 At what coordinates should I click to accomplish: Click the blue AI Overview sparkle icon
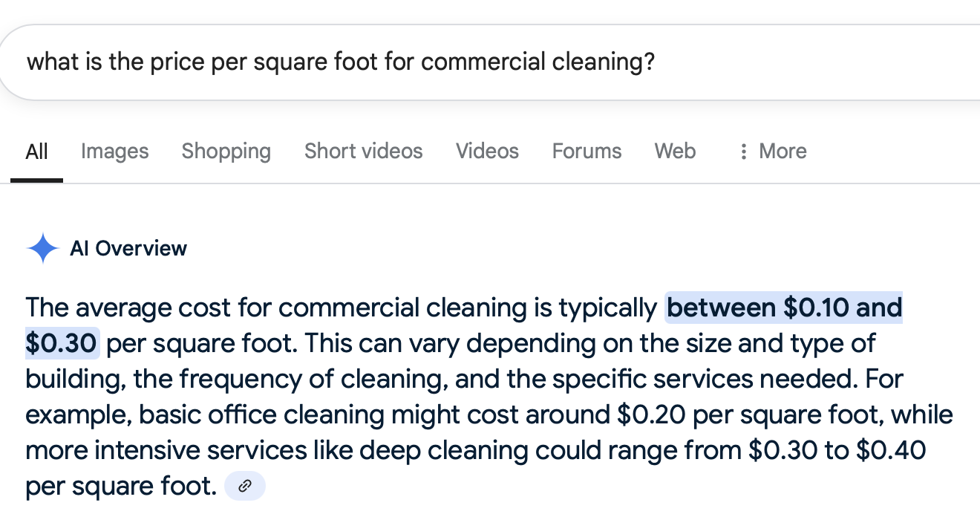point(42,248)
